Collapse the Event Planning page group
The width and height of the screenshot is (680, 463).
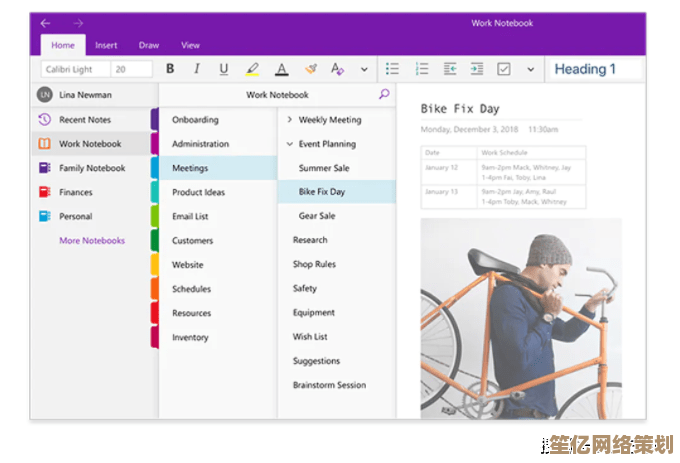(x=290, y=144)
